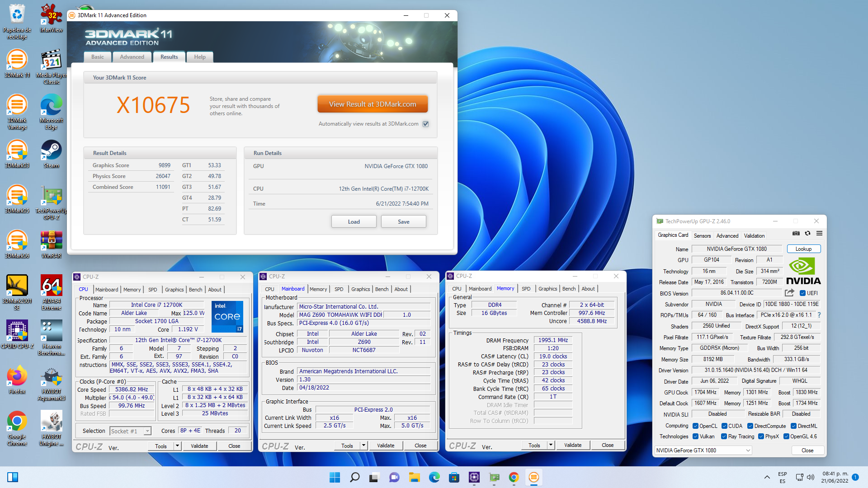Launch AIDA64 Extreme desktop icon
868x488 pixels.
pyautogui.click(x=51, y=292)
